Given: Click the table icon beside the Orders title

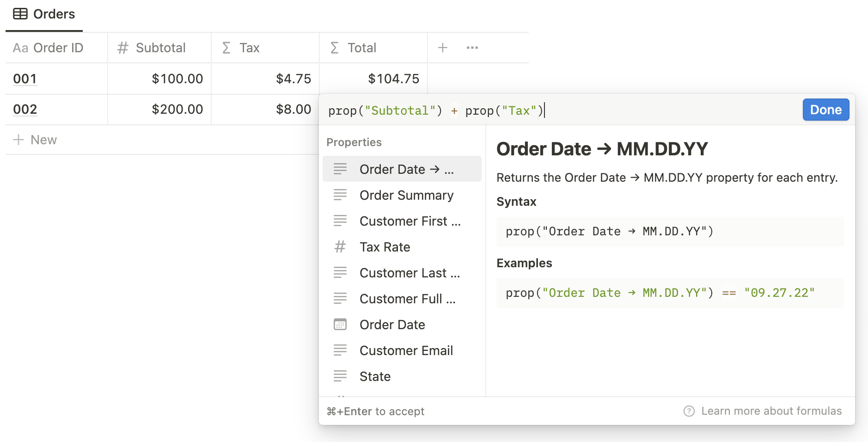Looking at the screenshot, I should [20, 14].
